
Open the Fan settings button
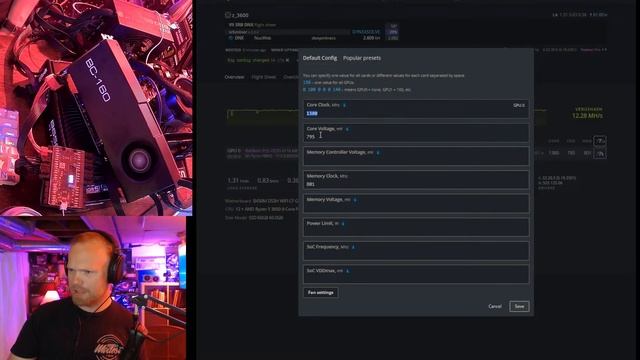point(321,293)
